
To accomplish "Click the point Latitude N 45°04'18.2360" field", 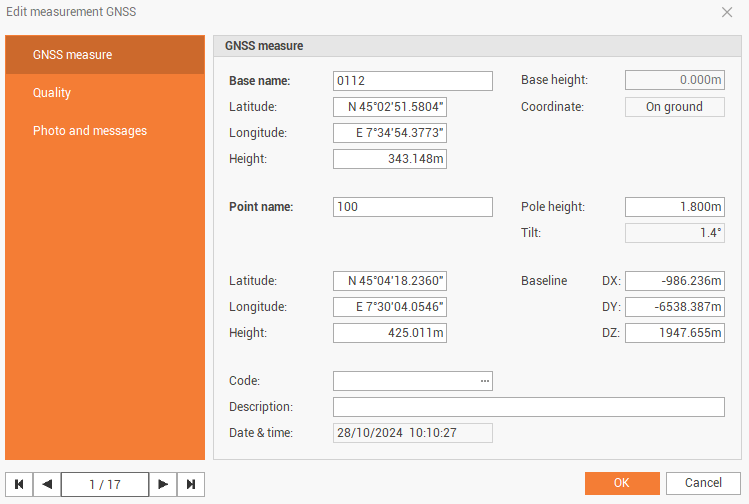I will click(390, 281).
